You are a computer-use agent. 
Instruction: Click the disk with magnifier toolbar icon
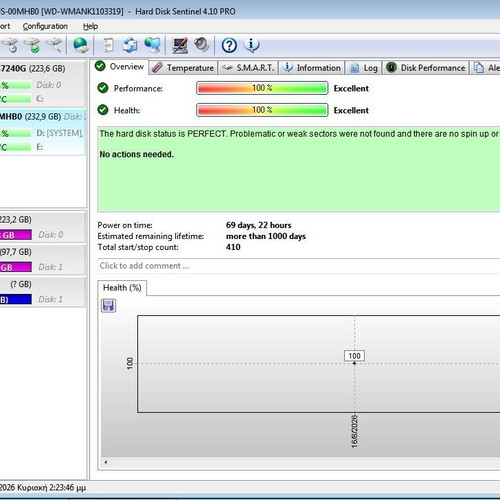tap(54, 45)
